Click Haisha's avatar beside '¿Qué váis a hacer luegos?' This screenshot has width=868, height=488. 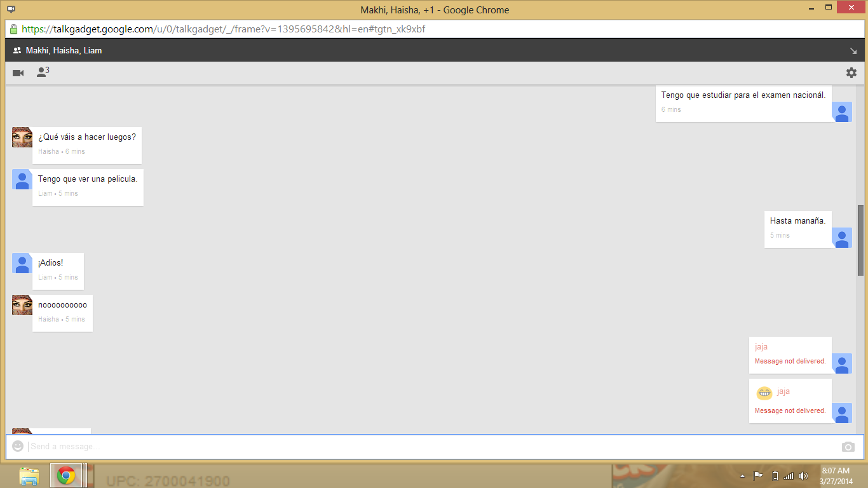tap(22, 137)
